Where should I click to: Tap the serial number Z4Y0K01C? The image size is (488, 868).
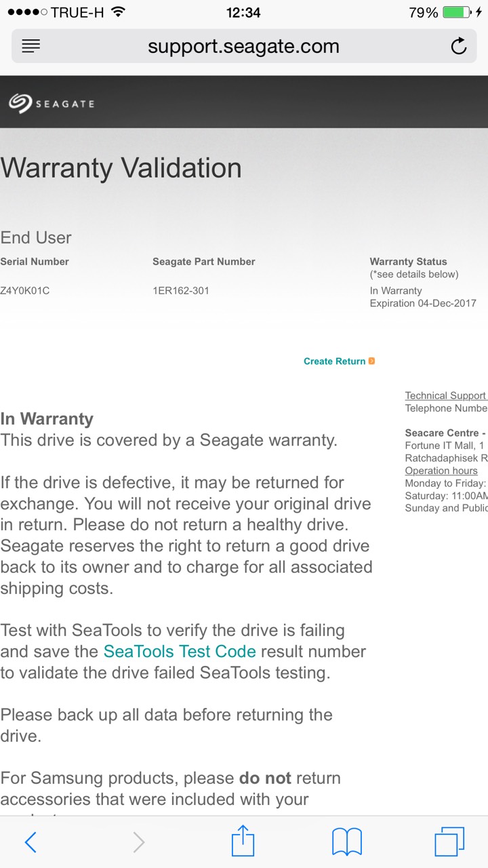pyautogui.click(x=25, y=291)
